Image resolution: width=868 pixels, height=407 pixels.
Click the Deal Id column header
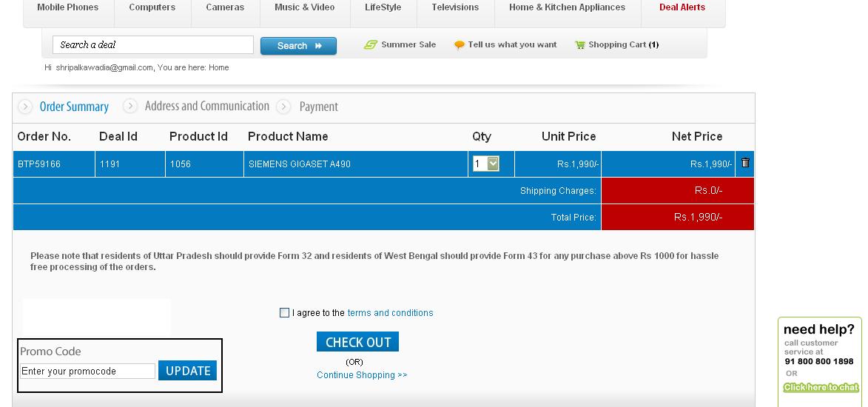(118, 136)
